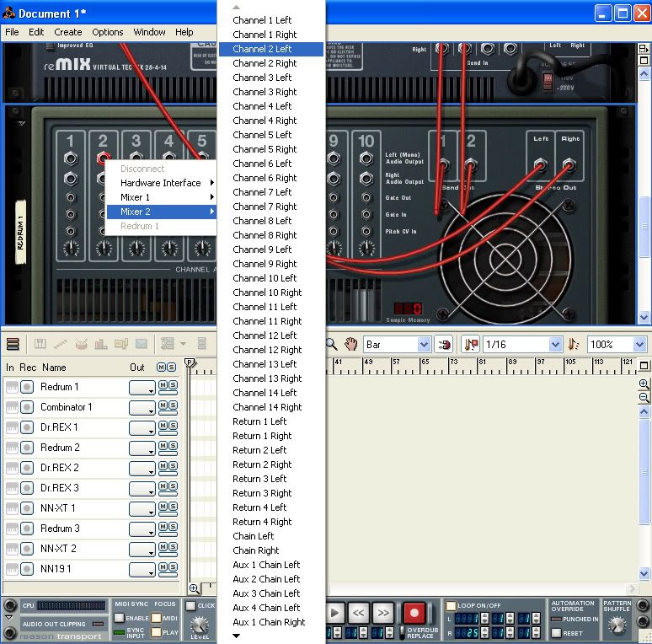Detach the rack window icon
Image resolution: width=652 pixels, height=644 pixels.
click(x=644, y=49)
